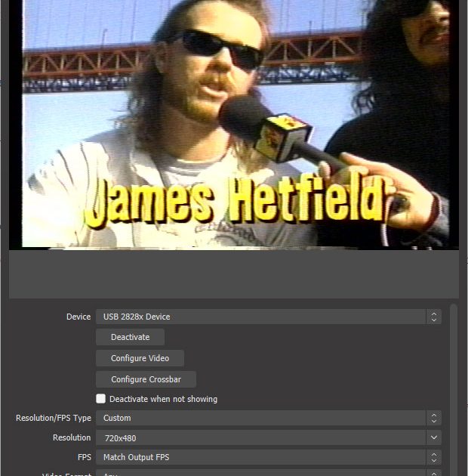Click the properties panel vertical scrollbar
Image resolution: width=468 pixels, height=476 pixels.
453,378
